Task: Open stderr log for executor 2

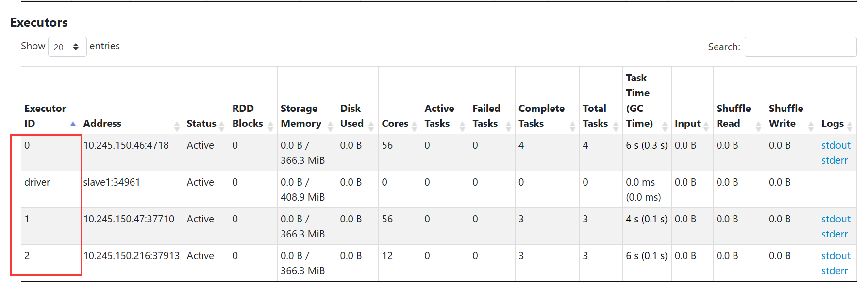Action: click(x=834, y=271)
